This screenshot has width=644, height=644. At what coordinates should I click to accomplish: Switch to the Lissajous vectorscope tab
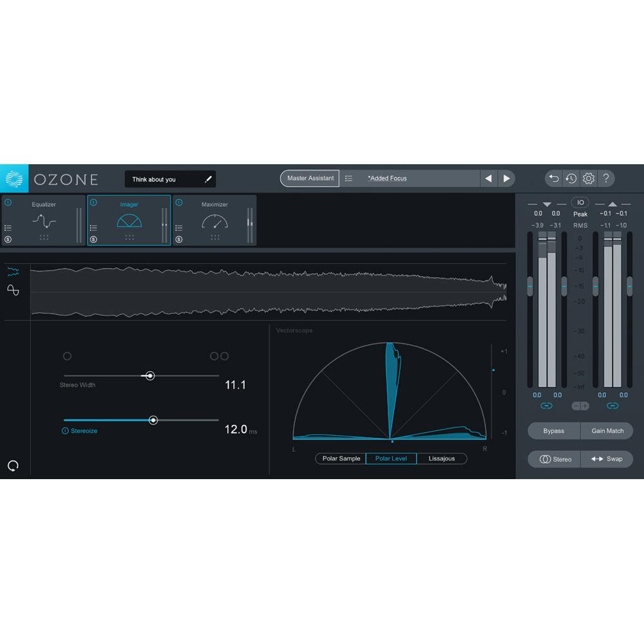pos(441,459)
